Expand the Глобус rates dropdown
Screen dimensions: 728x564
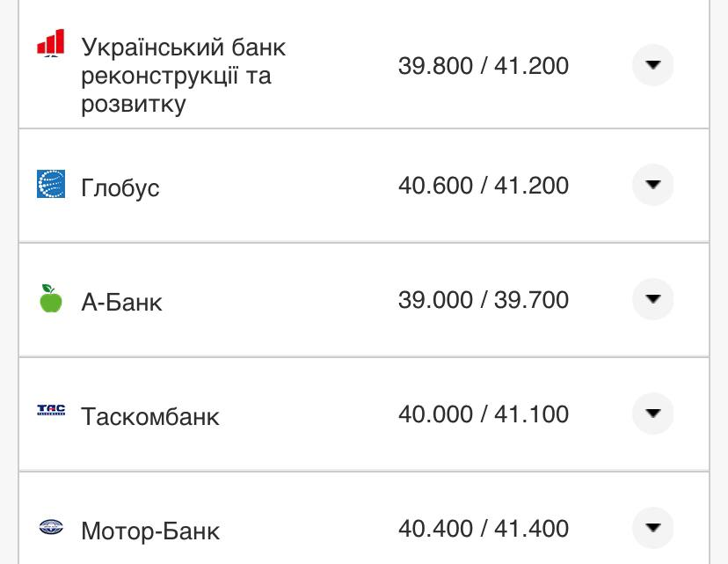point(652,186)
